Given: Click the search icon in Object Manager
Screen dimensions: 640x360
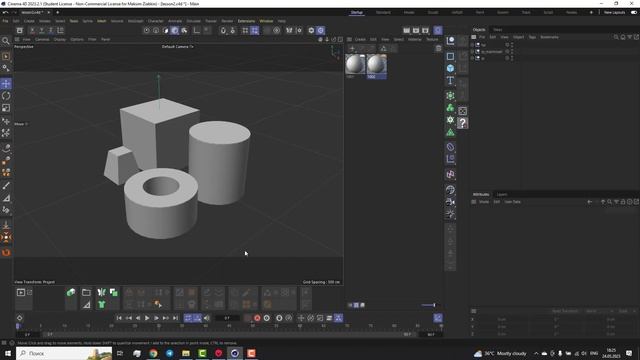Looking at the screenshot, I should coord(616,37).
